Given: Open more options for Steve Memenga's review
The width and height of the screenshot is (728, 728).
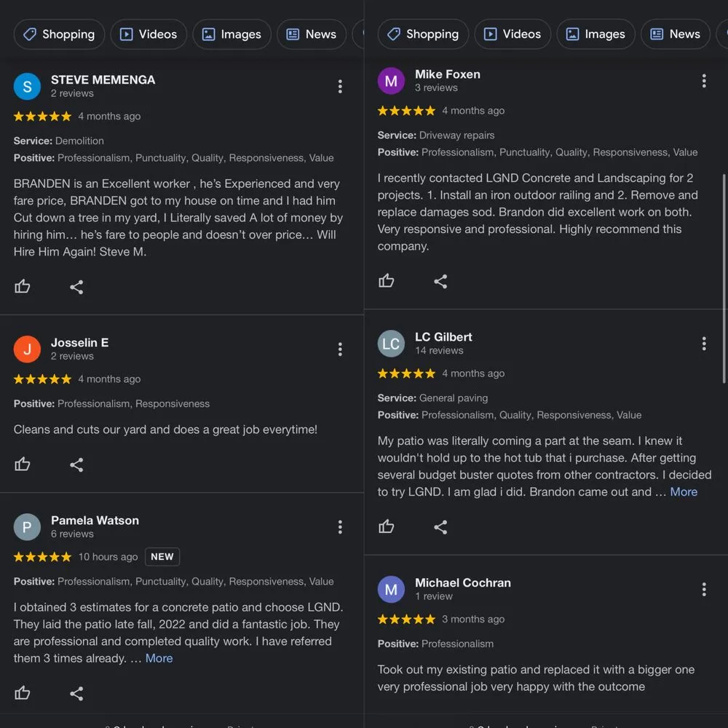Looking at the screenshot, I should (340, 87).
